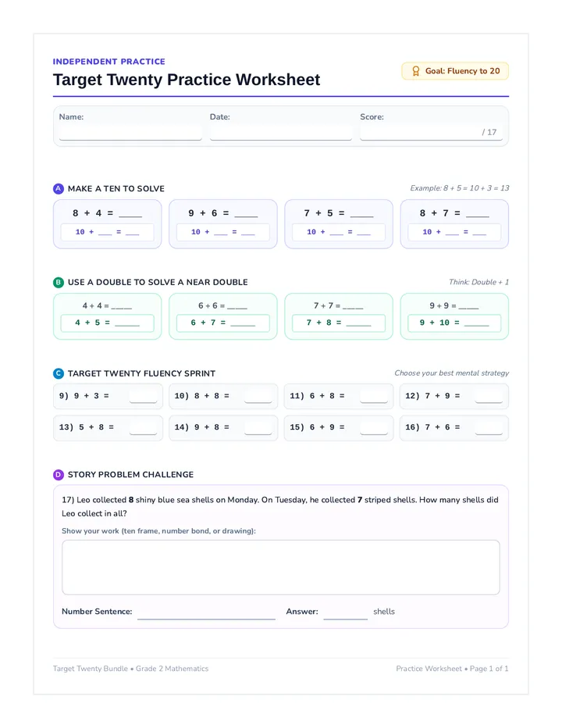The image size is (562, 728).
Task: Click the answer blank for 7 + 5 =
Action: click(361, 215)
